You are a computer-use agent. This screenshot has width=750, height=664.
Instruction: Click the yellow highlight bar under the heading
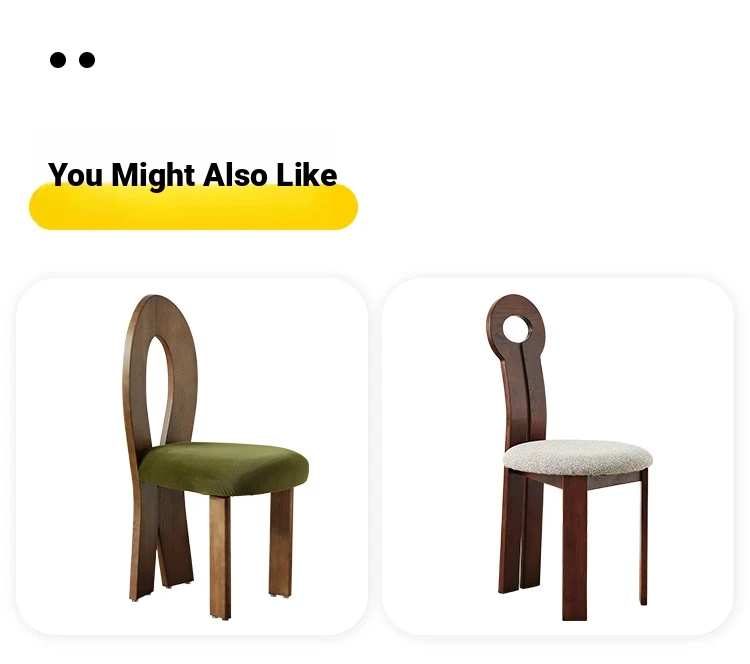tap(193, 207)
